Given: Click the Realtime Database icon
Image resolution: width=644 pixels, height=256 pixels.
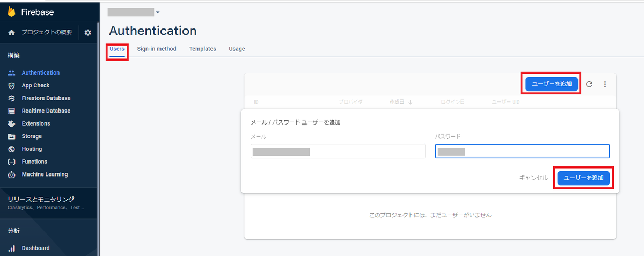Looking at the screenshot, I should [11, 111].
